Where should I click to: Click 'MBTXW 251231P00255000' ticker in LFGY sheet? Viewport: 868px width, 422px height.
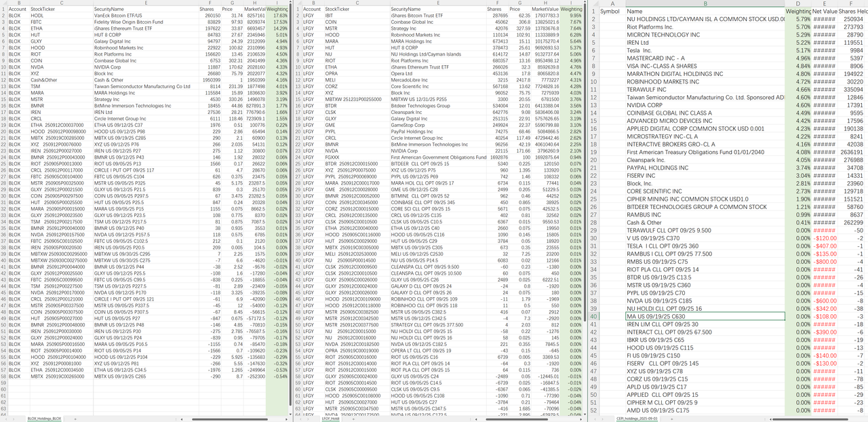click(x=357, y=99)
